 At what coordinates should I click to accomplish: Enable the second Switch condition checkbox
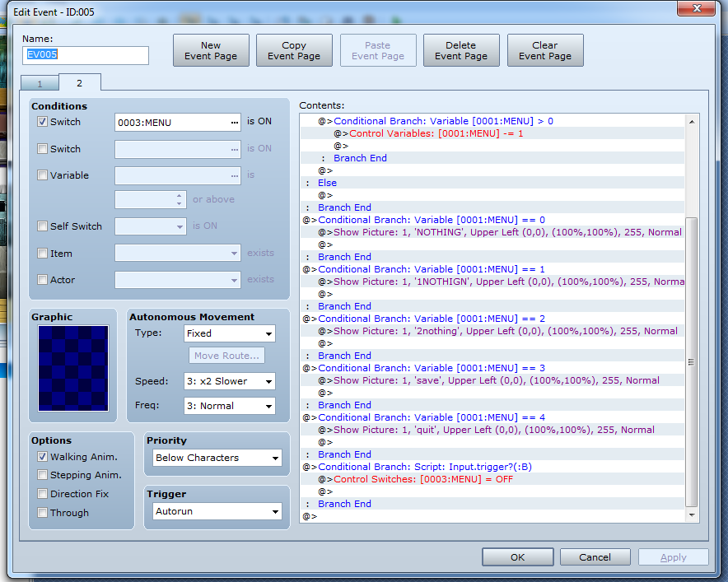(x=42, y=149)
